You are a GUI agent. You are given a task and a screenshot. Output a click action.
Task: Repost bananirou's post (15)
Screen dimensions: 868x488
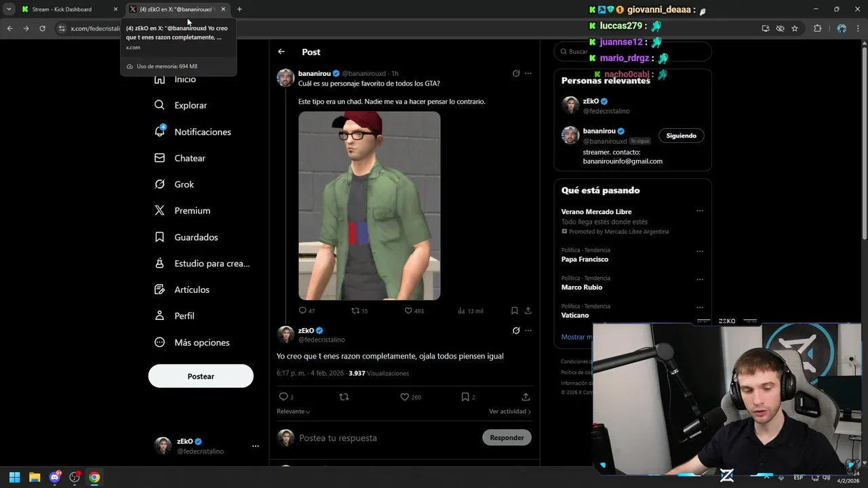click(x=359, y=310)
